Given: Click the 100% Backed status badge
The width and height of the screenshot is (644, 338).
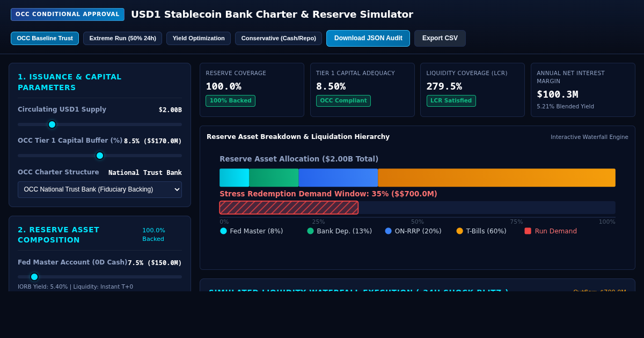Looking at the screenshot, I should click(231, 101).
